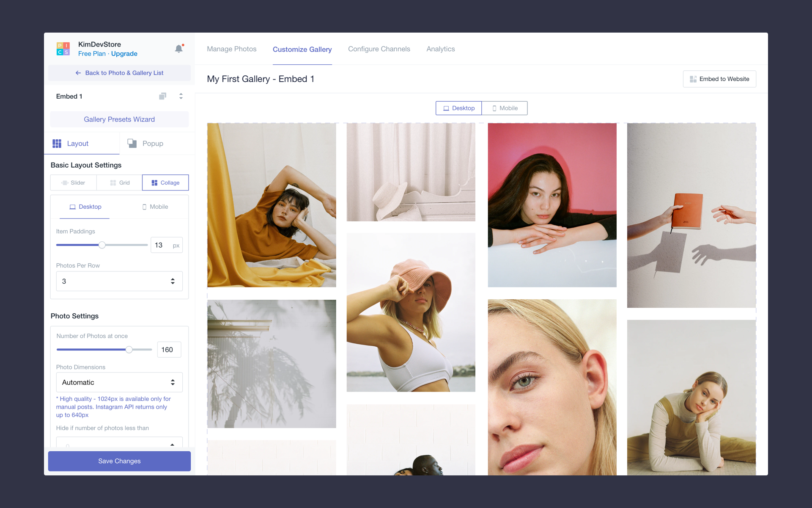
Task: Open the Manage Photos tab
Action: pos(231,49)
